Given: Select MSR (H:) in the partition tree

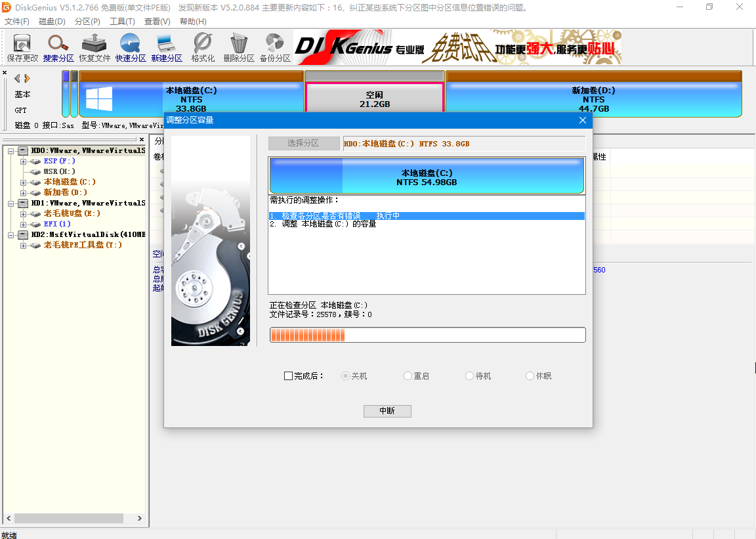Looking at the screenshot, I should [x=59, y=172].
